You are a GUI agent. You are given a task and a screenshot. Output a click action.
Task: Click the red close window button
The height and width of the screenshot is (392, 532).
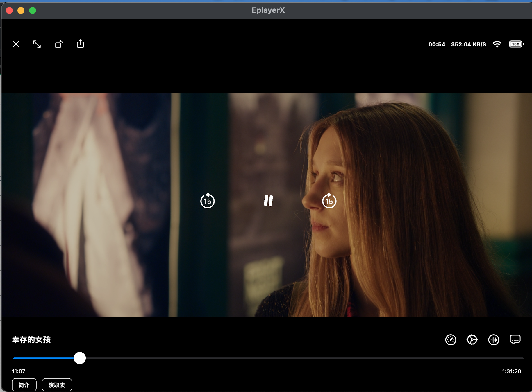tap(9, 10)
